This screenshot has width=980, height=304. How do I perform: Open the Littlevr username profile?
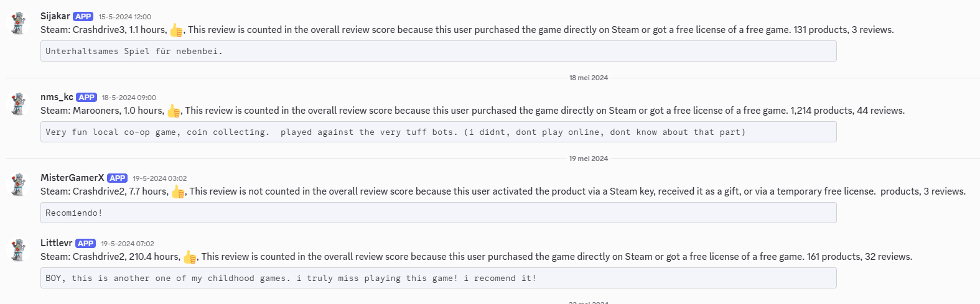point(57,243)
